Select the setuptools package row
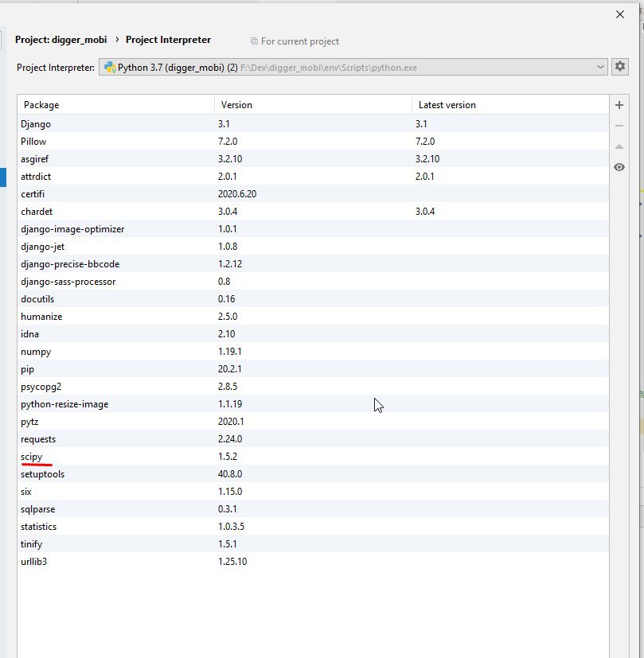This screenshot has width=644, height=658. tap(313, 474)
